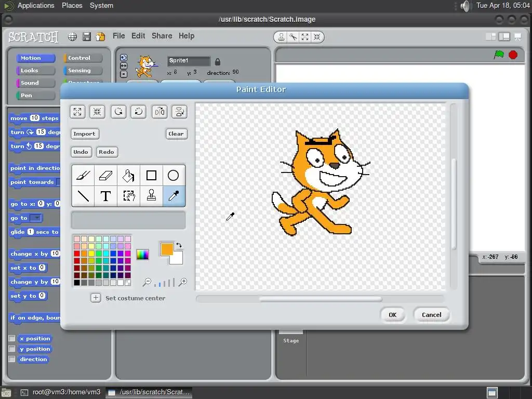This screenshot has height=399, width=532.
Task: Select the can-rotate rotation style button
Action: tap(124, 58)
